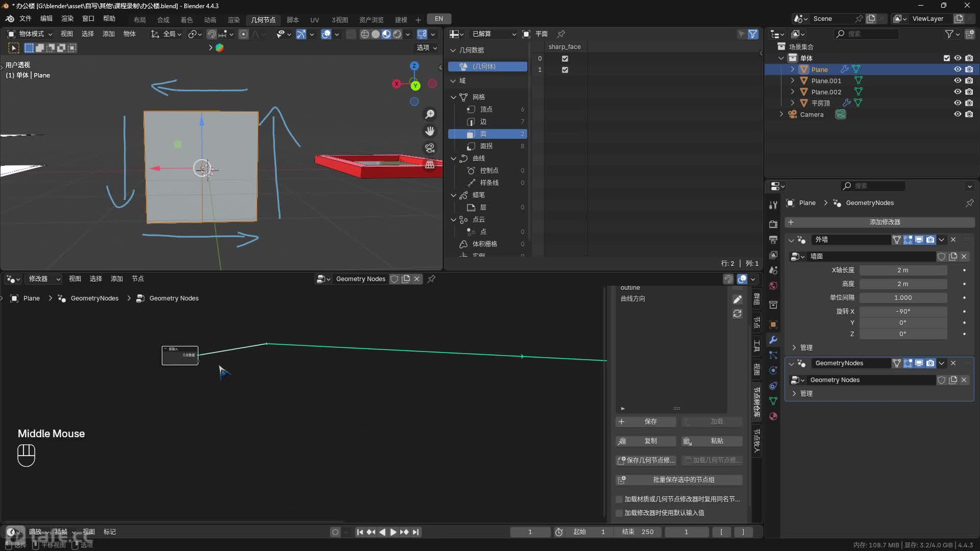This screenshot has height=551, width=980.
Task: Switch to the UV workspace tab
Action: tap(314, 20)
